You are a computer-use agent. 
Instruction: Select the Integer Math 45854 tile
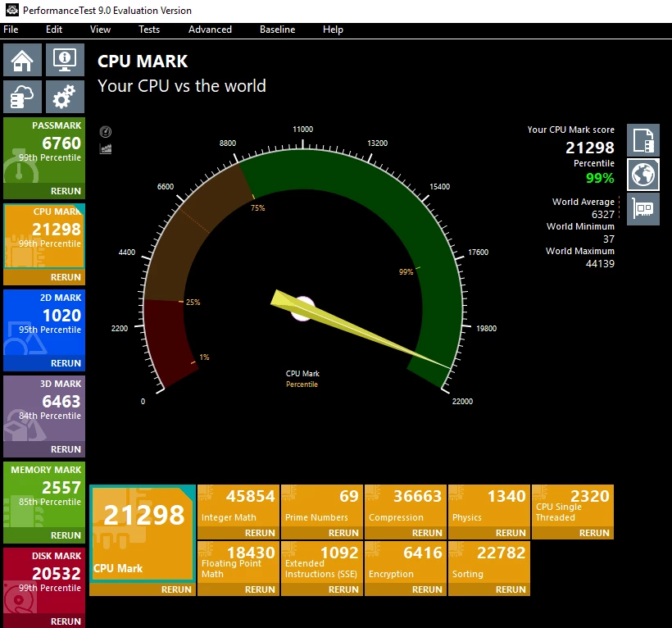[x=238, y=506]
